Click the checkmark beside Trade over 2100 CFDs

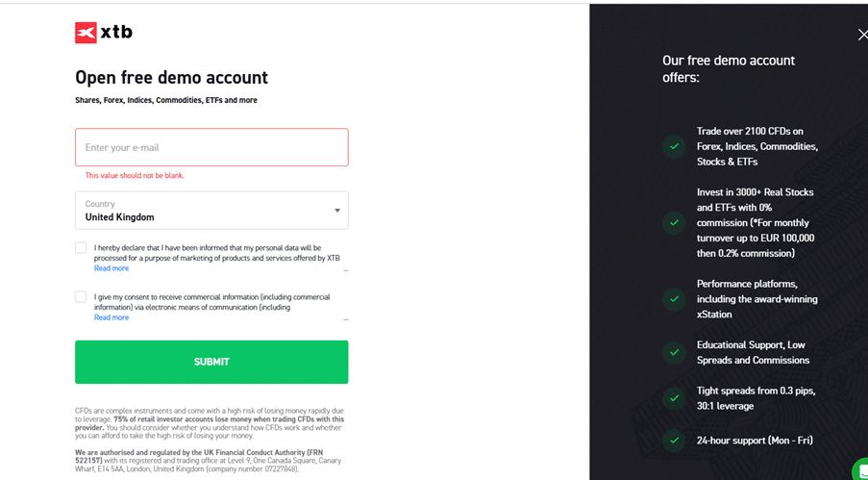click(x=674, y=147)
